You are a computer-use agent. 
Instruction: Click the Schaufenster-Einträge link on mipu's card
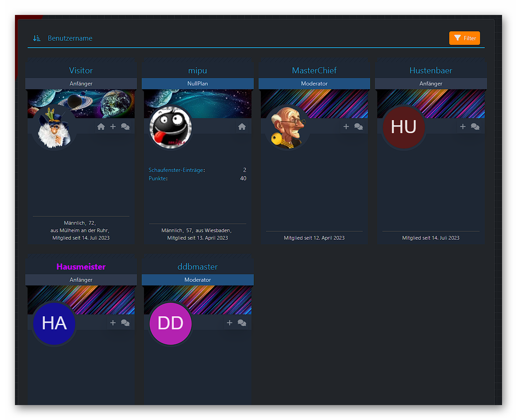tap(176, 170)
